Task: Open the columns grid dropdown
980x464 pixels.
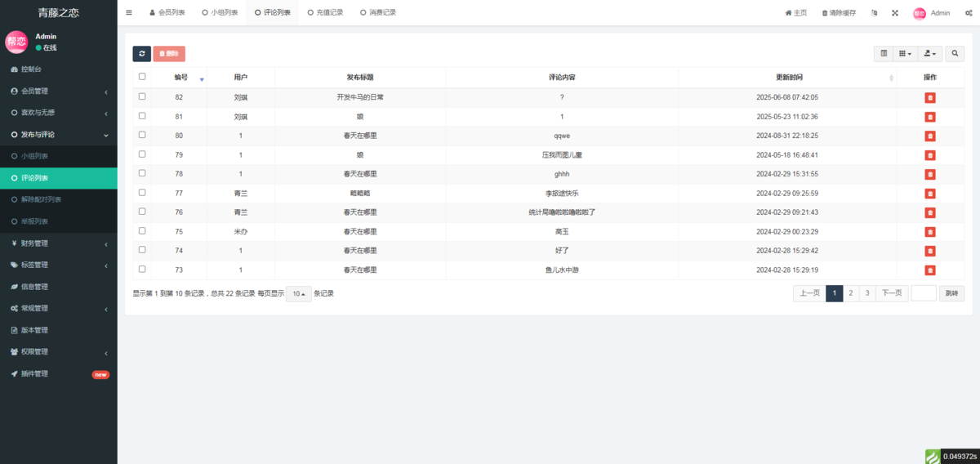Action: (x=905, y=54)
